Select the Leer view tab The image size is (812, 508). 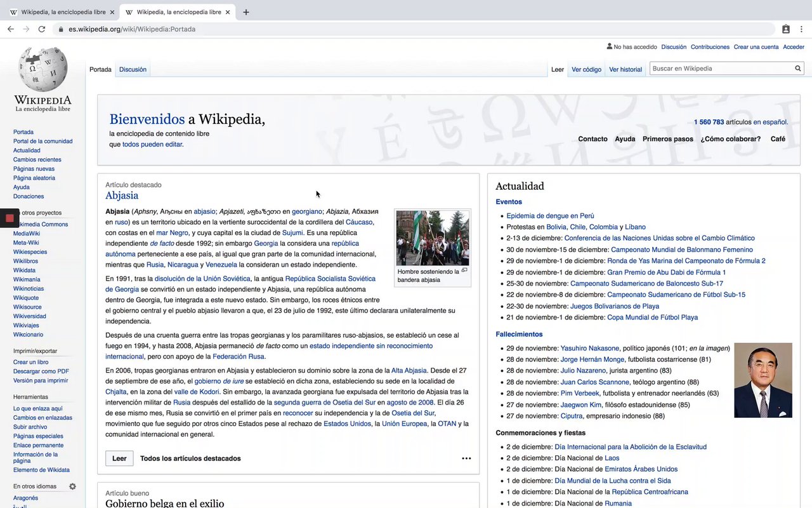[558, 69]
